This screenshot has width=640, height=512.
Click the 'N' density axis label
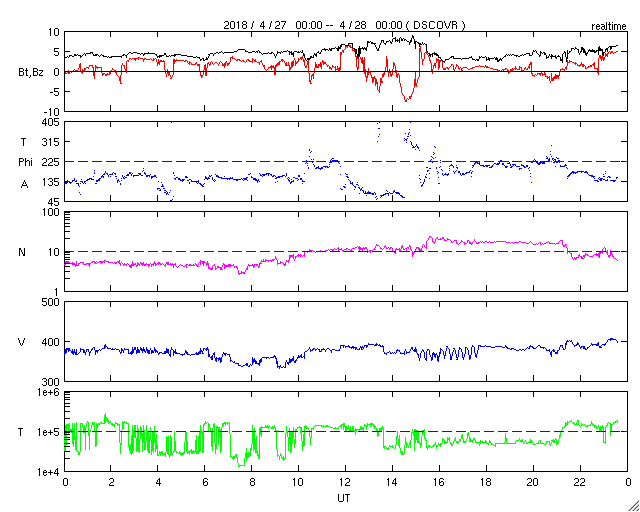(22, 252)
